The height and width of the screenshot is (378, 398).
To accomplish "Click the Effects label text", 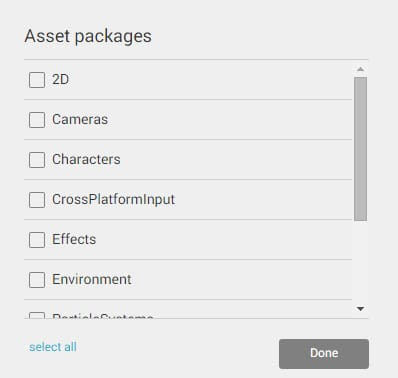I will pos(74,240).
